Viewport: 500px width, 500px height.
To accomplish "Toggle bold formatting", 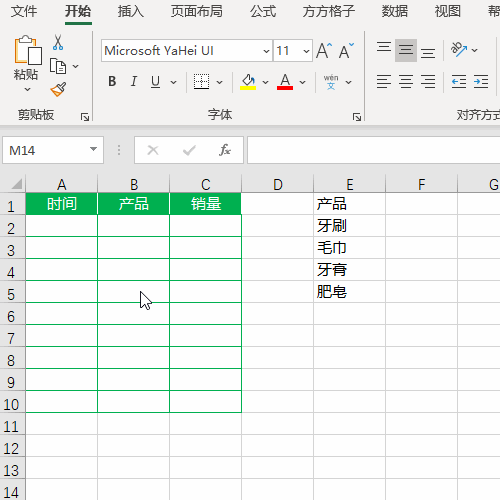I will click(x=112, y=81).
